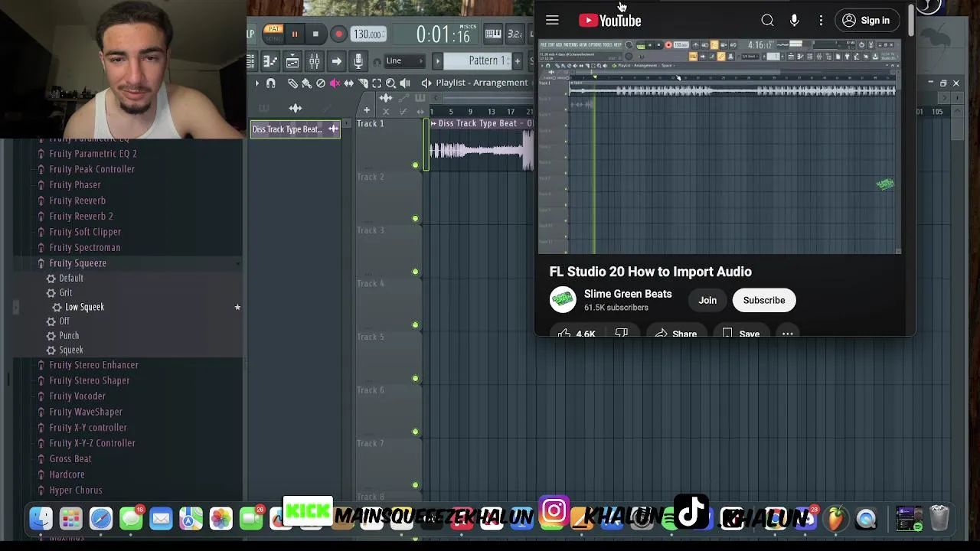The width and height of the screenshot is (980, 551).
Task: Mute Track 4 with its green dot
Action: (x=415, y=324)
